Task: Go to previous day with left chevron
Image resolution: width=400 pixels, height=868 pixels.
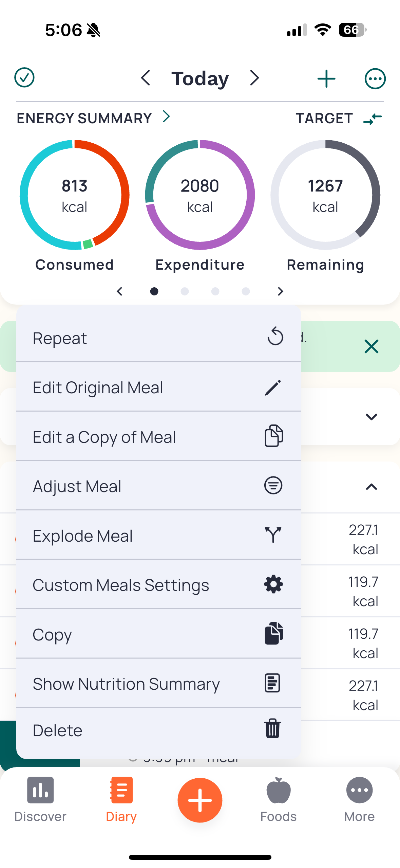Action: pos(146,78)
